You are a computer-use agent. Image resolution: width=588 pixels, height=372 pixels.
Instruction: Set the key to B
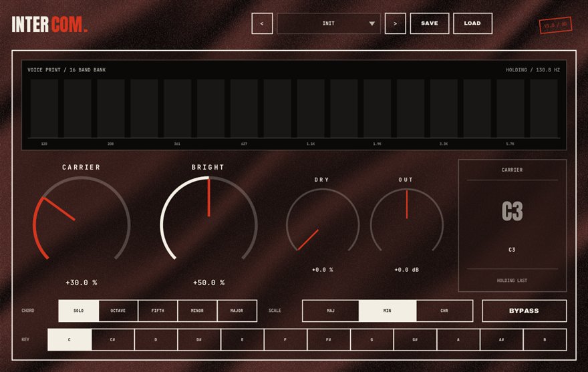pyautogui.click(x=545, y=340)
